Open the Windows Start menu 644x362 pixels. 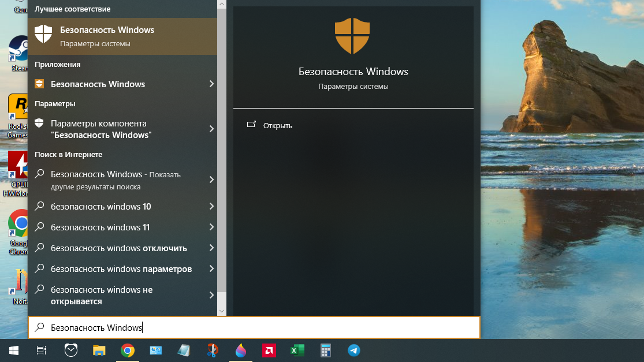click(x=13, y=350)
